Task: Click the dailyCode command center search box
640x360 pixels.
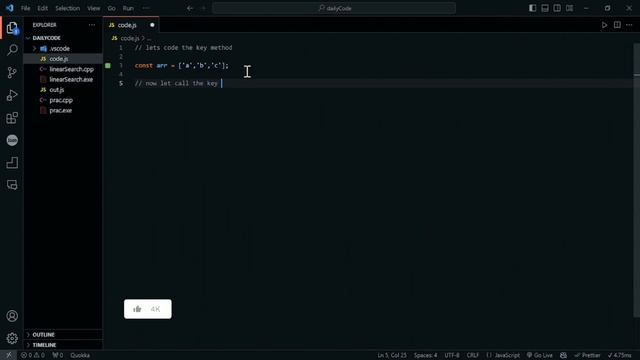Action: pyautogui.click(x=334, y=8)
